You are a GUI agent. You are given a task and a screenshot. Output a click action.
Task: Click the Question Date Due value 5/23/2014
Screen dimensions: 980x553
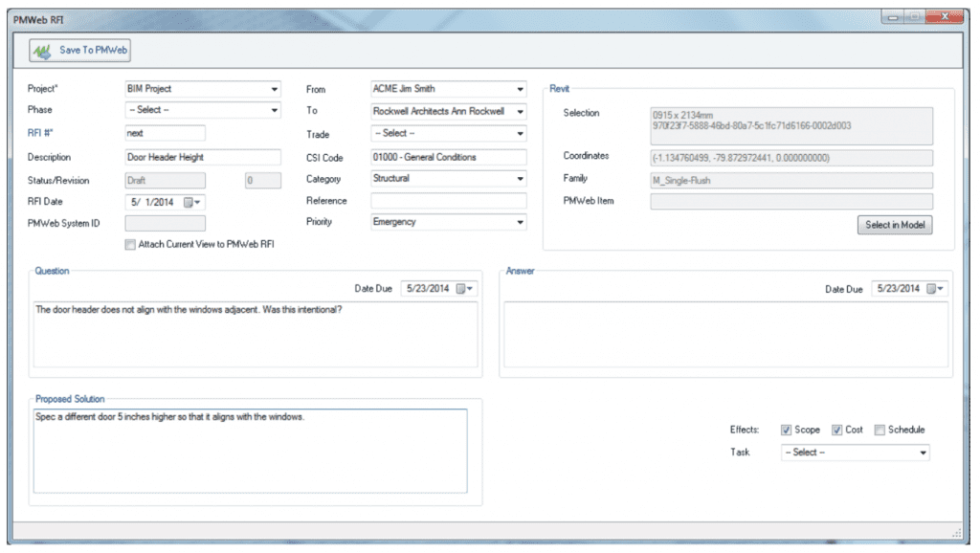click(428, 289)
